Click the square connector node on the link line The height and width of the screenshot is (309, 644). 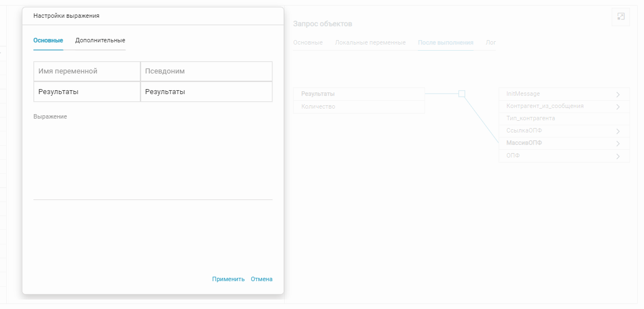461,94
